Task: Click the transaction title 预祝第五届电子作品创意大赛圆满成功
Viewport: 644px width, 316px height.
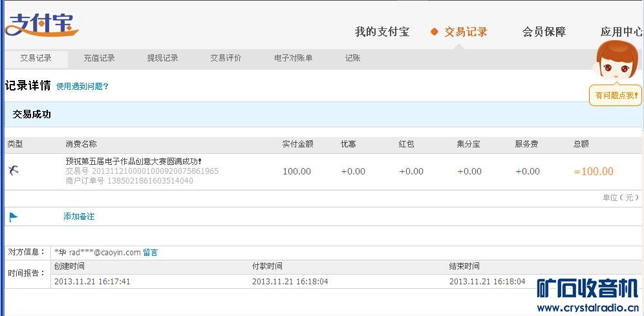Action: click(133, 162)
